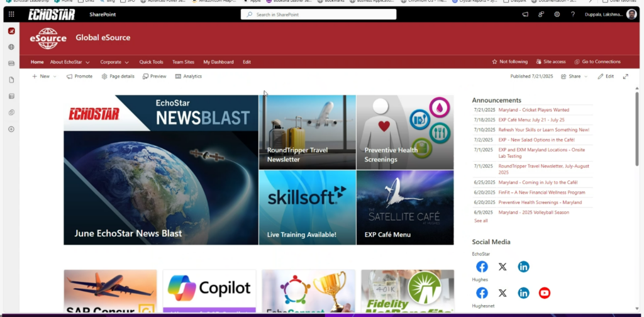Open the Fidelity NetBenefits card
This screenshot has height=317, width=644.
[408, 291]
